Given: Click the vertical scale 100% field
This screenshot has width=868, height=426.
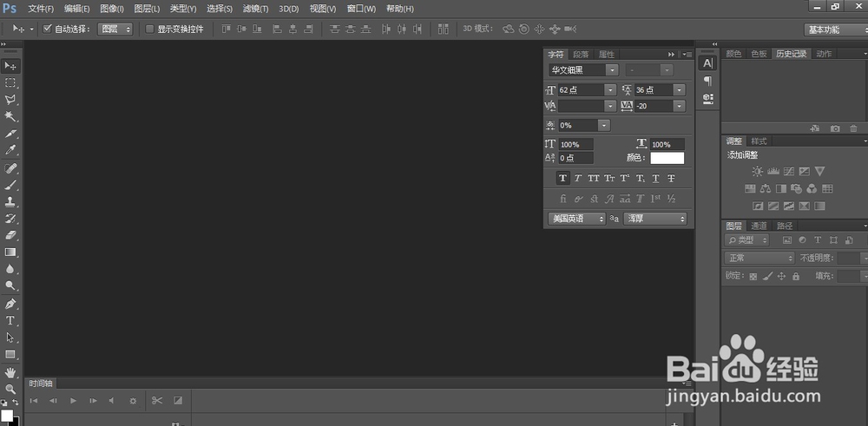Looking at the screenshot, I should pyautogui.click(x=575, y=144).
